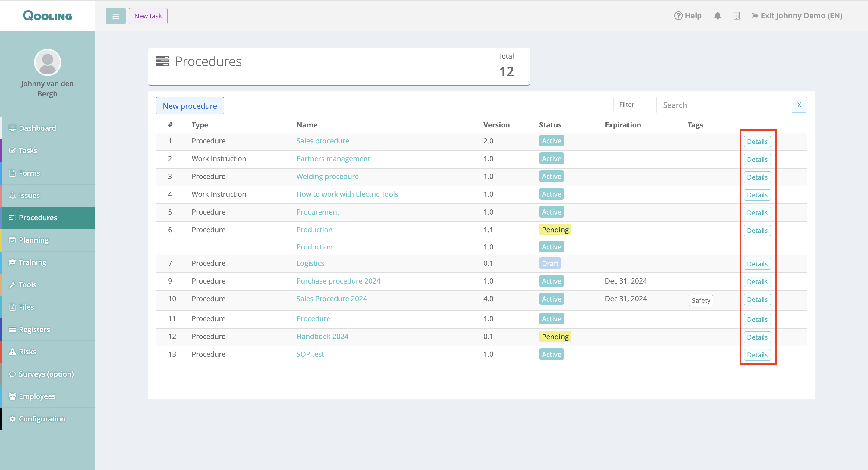Image resolution: width=868 pixels, height=470 pixels.
Task: Exit Johnny Demo session
Action: click(x=797, y=16)
